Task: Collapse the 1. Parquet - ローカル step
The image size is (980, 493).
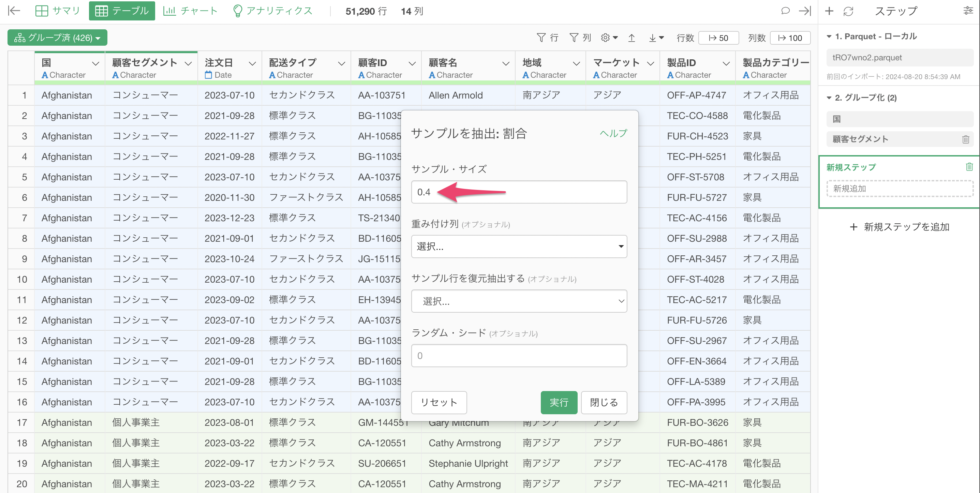Action: [x=829, y=36]
